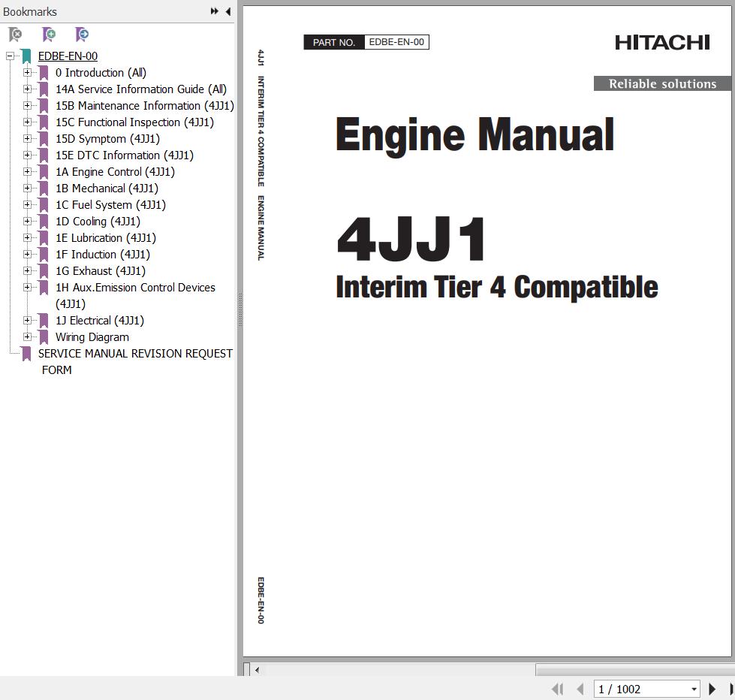Collapse the Bookmarks panel with left triangle

pos(228,11)
